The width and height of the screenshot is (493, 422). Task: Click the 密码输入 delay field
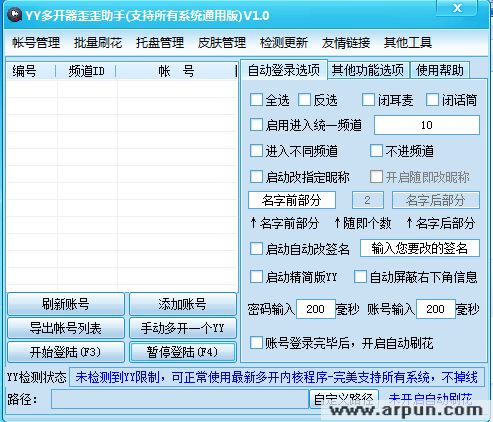coord(315,309)
